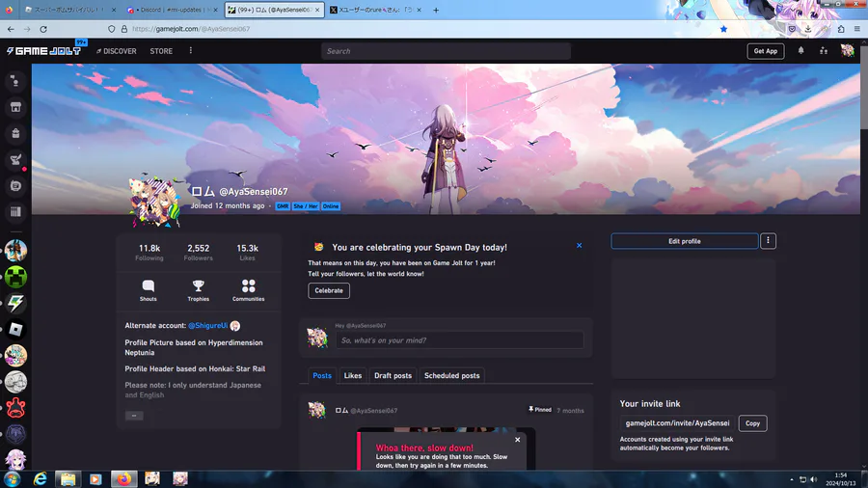Dismiss the Spawn Day celebration banner
Image resolution: width=868 pixels, height=488 pixels.
[x=579, y=245]
